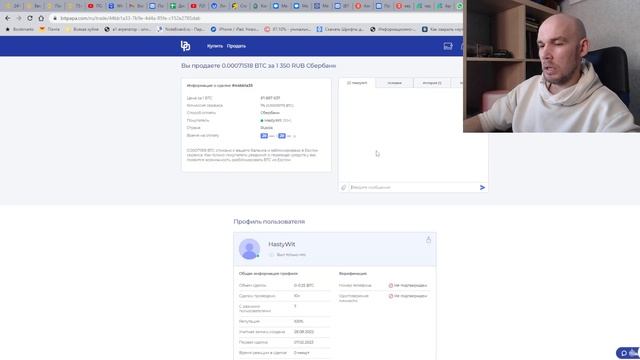Click the browser Forward arrow
This screenshot has height=360, width=640.
click(19, 18)
